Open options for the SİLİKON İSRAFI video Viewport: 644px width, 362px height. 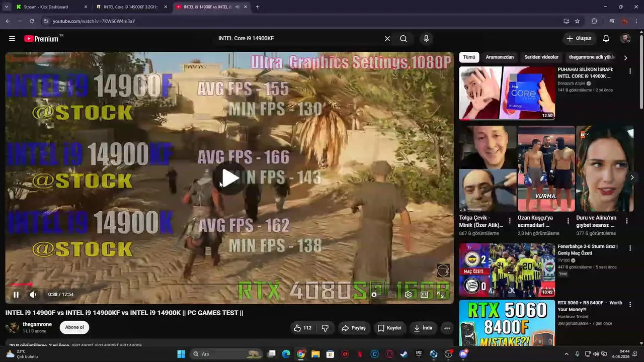pos(630,71)
